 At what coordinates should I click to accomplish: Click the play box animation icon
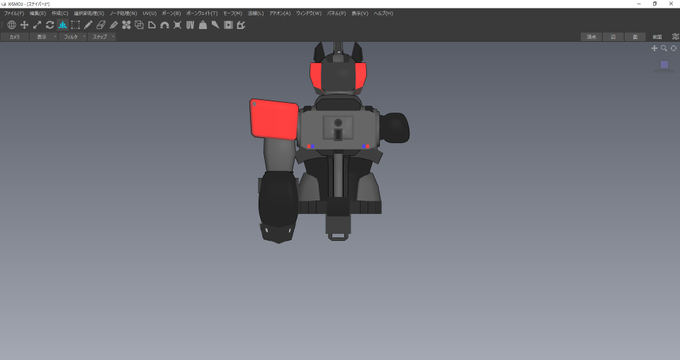(x=229, y=25)
